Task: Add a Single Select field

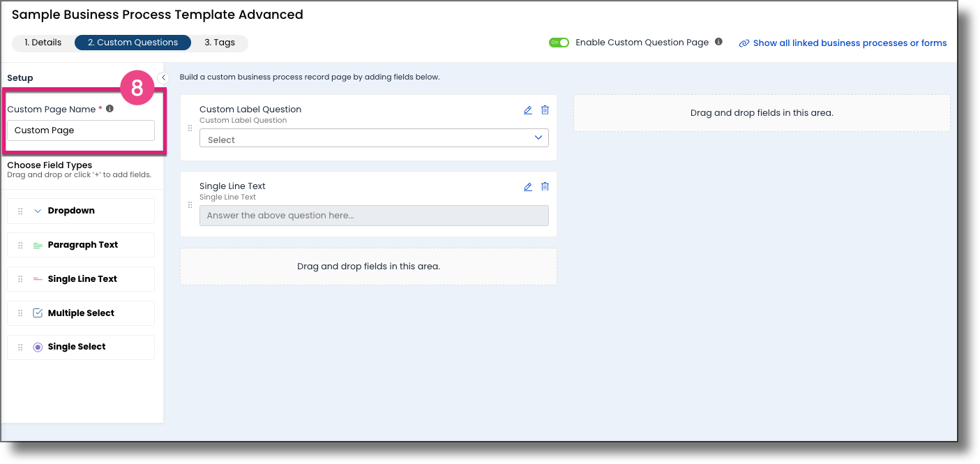Action: tap(81, 347)
